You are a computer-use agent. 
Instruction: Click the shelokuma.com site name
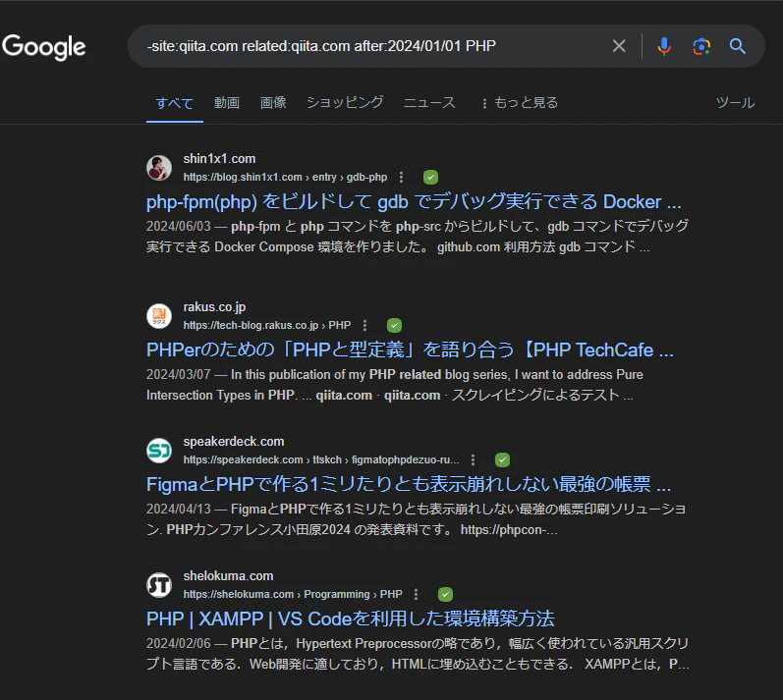click(228, 575)
